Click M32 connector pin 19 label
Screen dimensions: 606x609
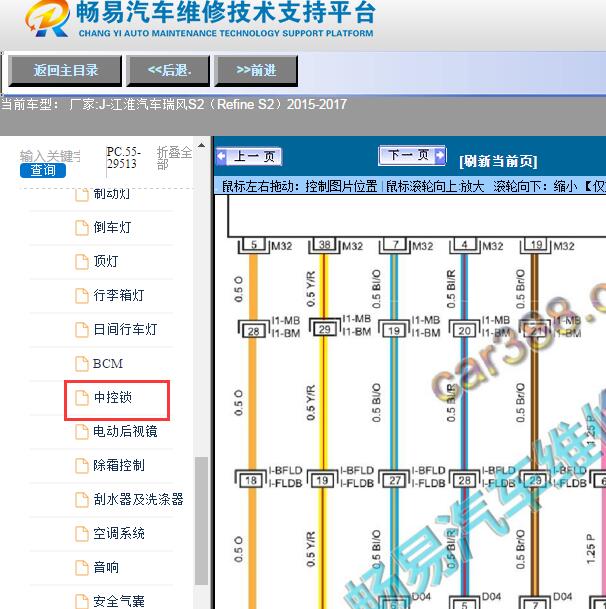point(536,245)
